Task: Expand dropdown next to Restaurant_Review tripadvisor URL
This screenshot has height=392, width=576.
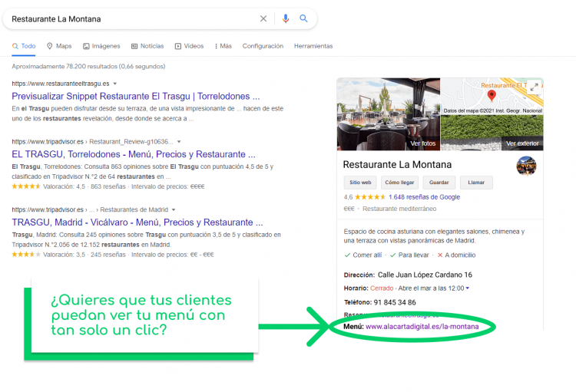Action: coord(179,142)
